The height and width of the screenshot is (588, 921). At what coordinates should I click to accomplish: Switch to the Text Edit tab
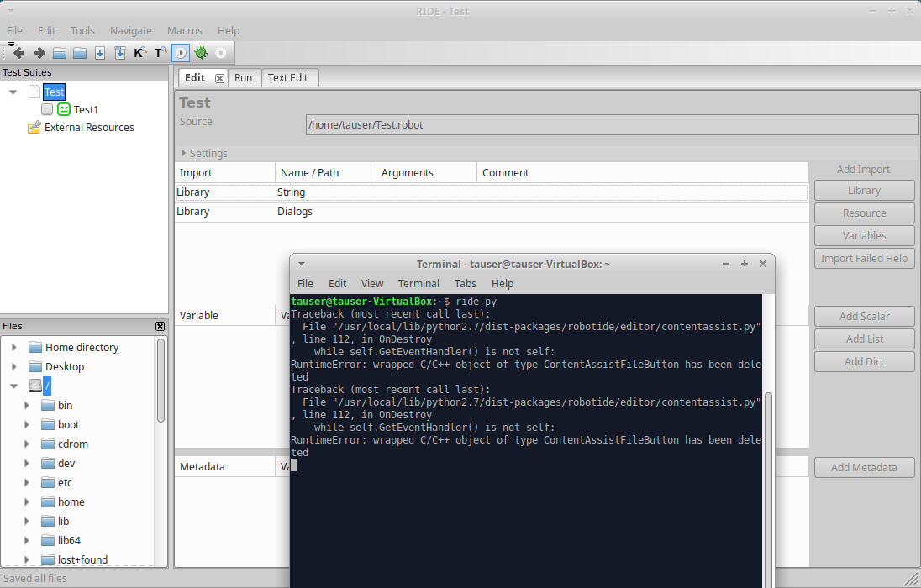pos(289,77)
